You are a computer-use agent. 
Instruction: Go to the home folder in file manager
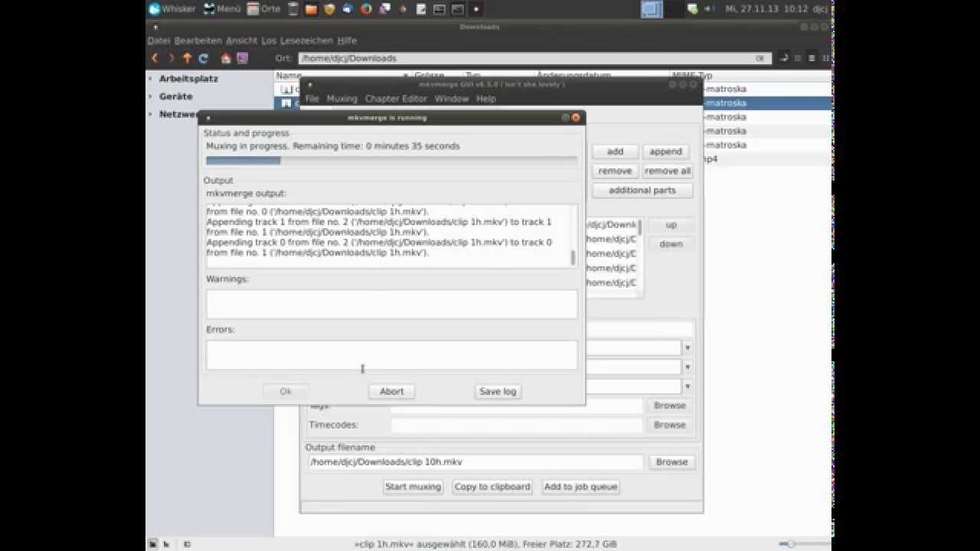(x=226, y=58)
